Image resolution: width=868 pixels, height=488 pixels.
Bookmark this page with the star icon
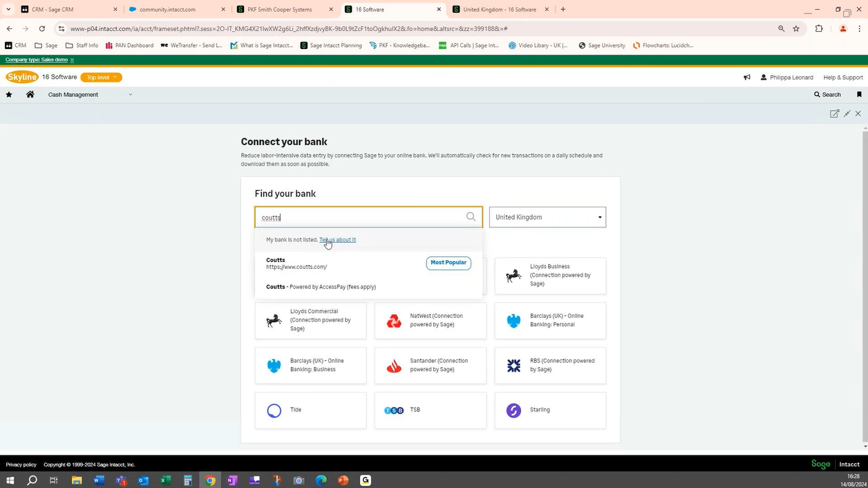pyautogui.click(x=796, y=28)
